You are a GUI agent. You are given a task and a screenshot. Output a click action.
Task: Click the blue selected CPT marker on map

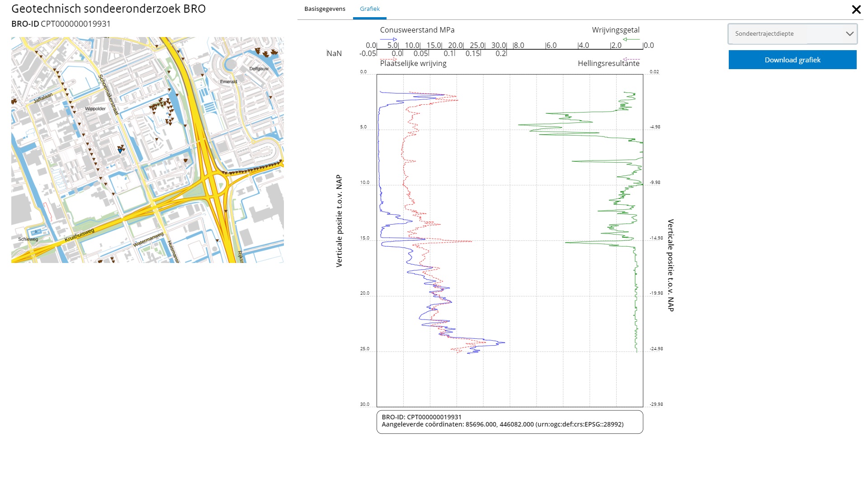click(x=120, y=151)
